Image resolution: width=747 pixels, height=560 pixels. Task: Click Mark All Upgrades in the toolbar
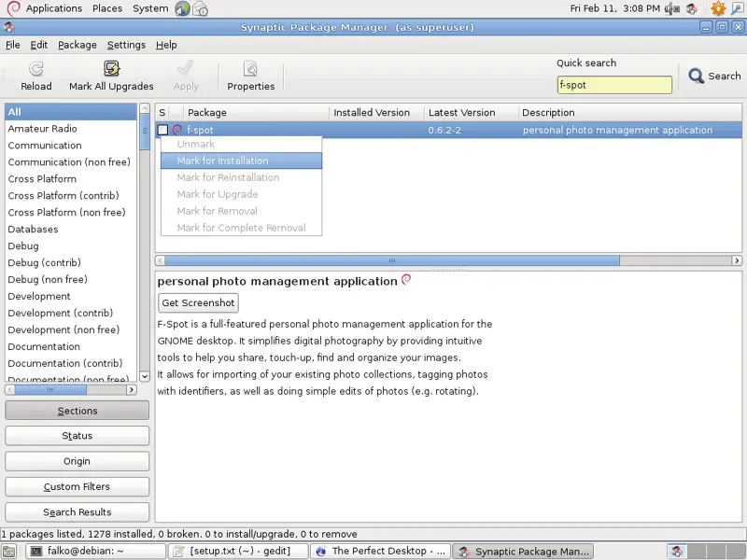click(x=111, y=77)
